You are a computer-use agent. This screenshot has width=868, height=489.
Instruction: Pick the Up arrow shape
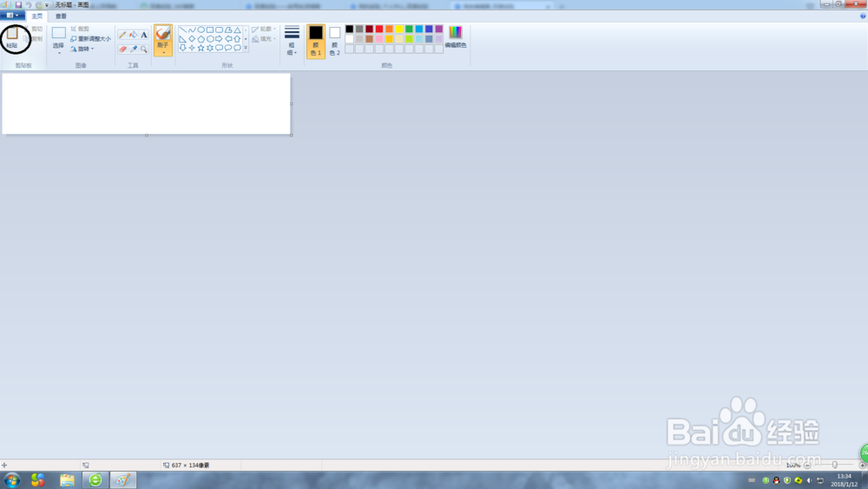[237, 39]
